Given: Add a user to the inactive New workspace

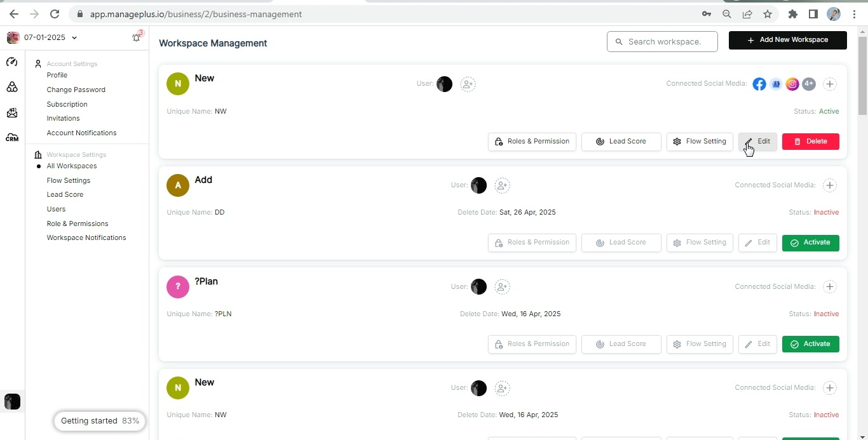Looking at the screenshot, I should pos(502,388).
